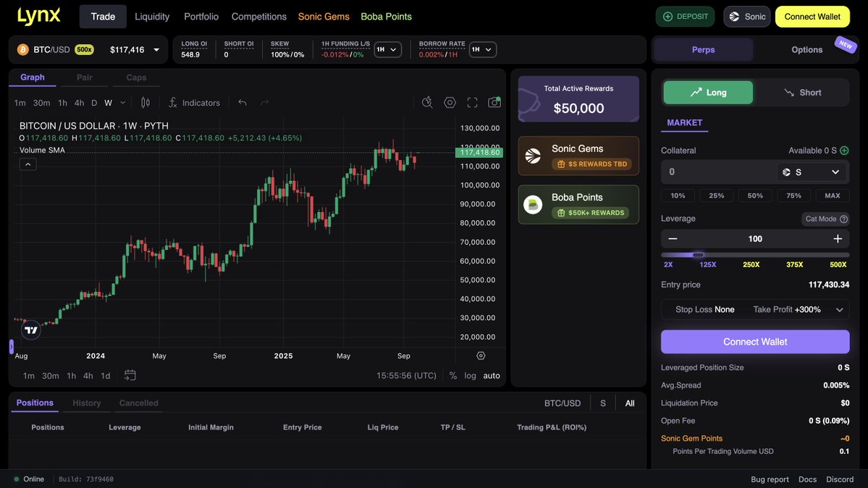Open chart candle style selector icon
The width and height of the screenshot is (868, 488).
[x=145, y=103]
